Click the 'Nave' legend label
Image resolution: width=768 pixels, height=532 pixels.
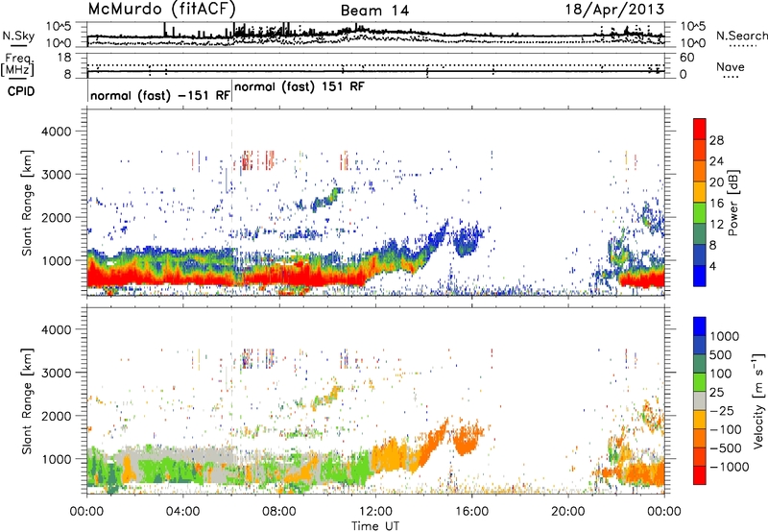tap(730, 66)
